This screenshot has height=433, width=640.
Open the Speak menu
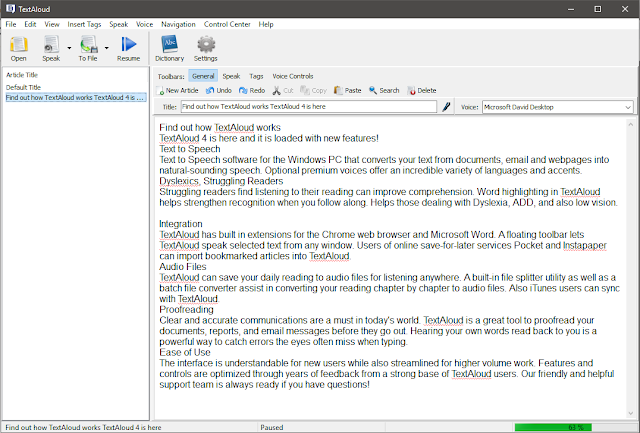[x=118, y=24]
